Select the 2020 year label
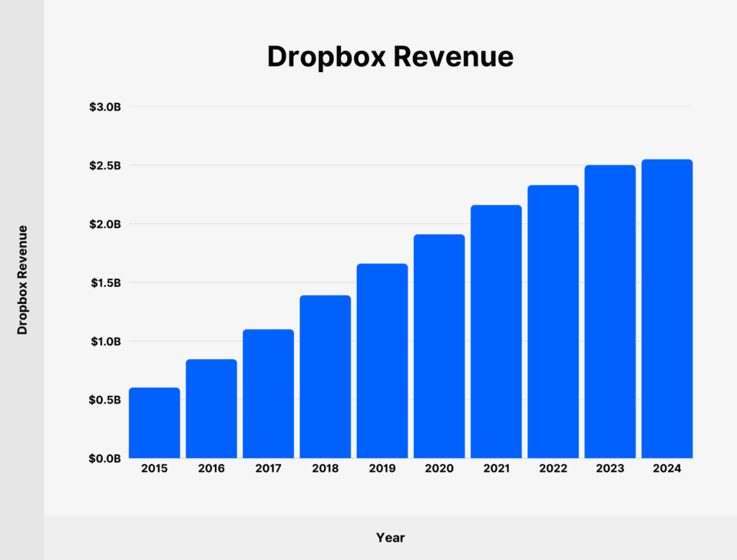Screen dimensions: 737x560 [x=440, y=466]
